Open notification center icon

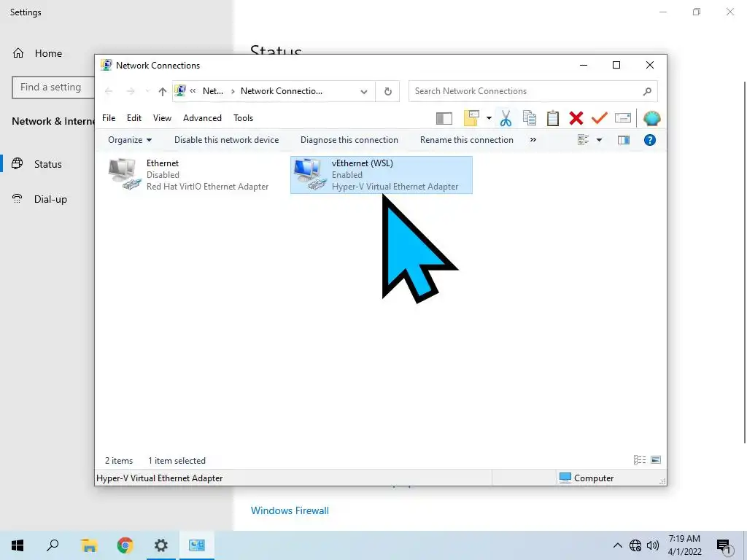[724, 546]
